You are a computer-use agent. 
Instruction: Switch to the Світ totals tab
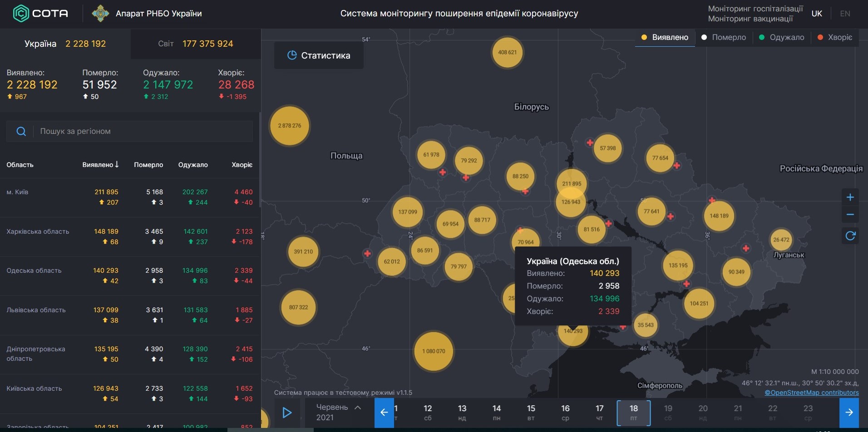pyautogui.click(x=196, y=44)
